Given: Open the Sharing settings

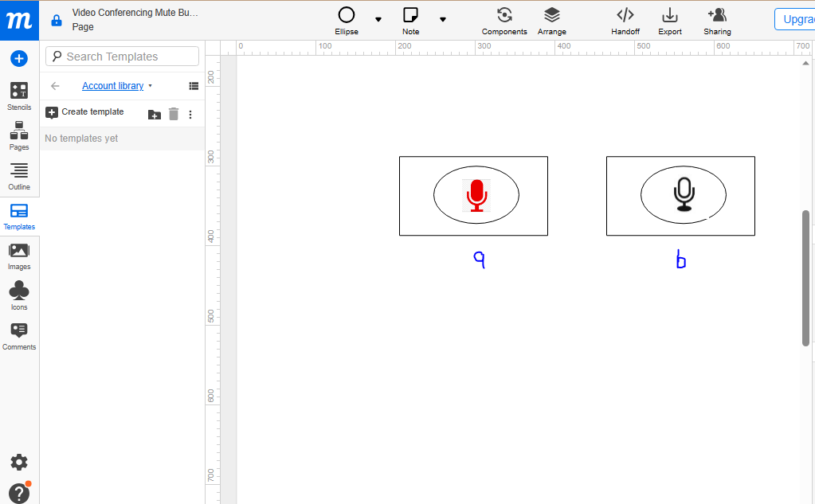Looking at the screenshot, I should 715,20.
